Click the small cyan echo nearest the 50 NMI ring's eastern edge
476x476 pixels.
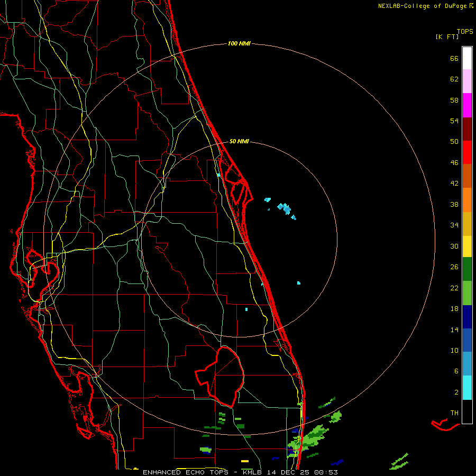tap(299, 283)
